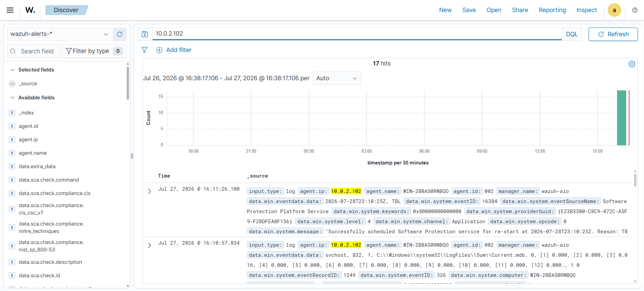
Task: Open the wazuh-alerts-* index pattern dropdown
Action: [60, 34]
